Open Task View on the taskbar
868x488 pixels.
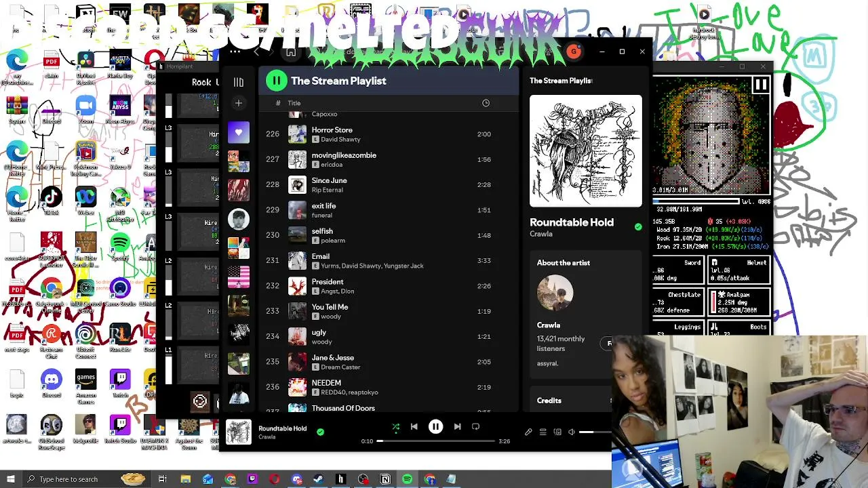[x=163, y=479]
